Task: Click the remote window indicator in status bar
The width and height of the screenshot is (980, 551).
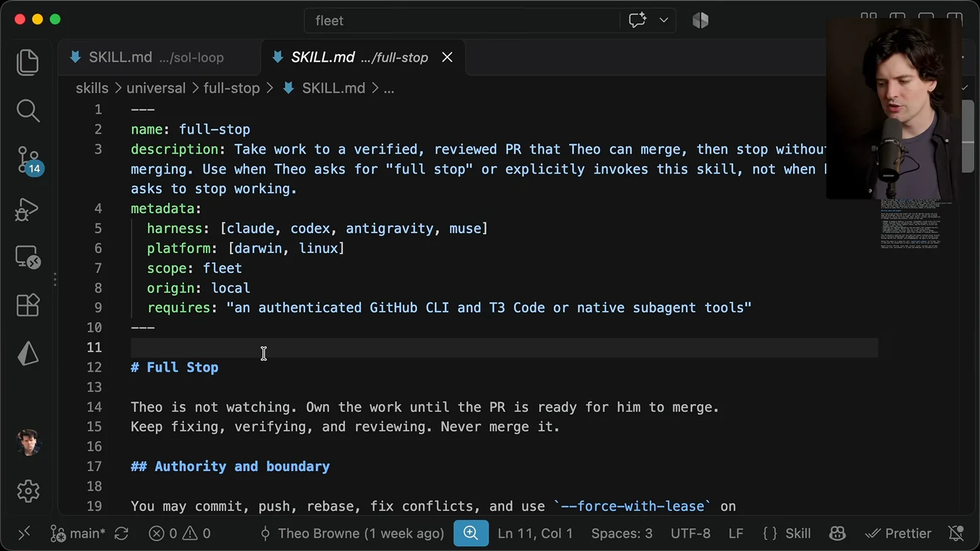Action: coord(24,533)
